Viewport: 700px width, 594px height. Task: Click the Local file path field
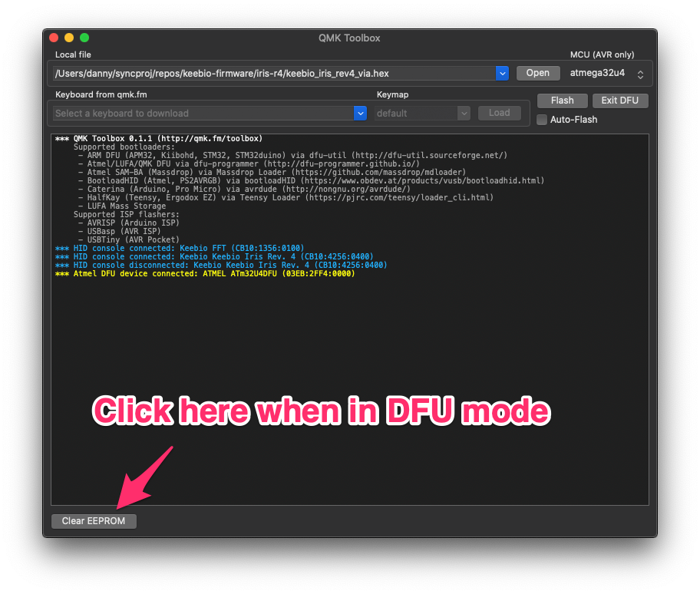click(274, 74)
